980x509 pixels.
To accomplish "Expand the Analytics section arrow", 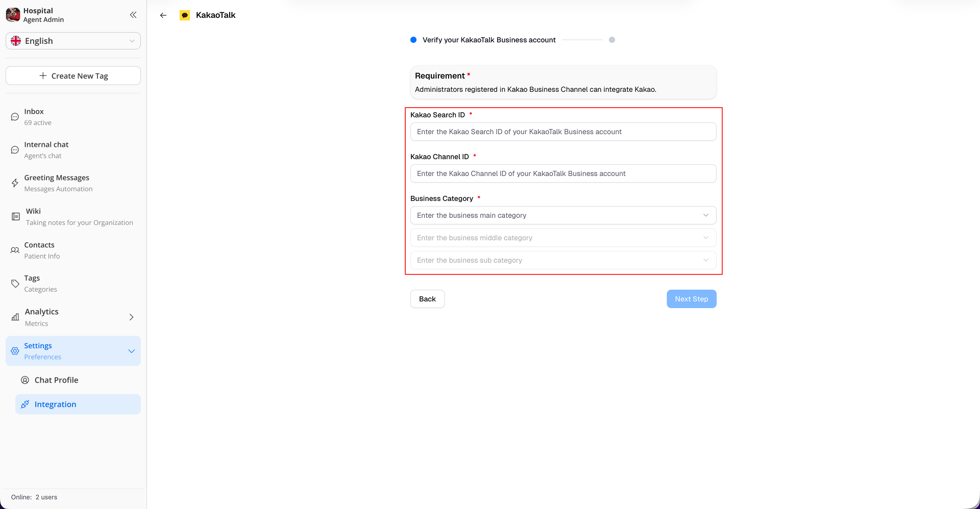I will [131, 317].
